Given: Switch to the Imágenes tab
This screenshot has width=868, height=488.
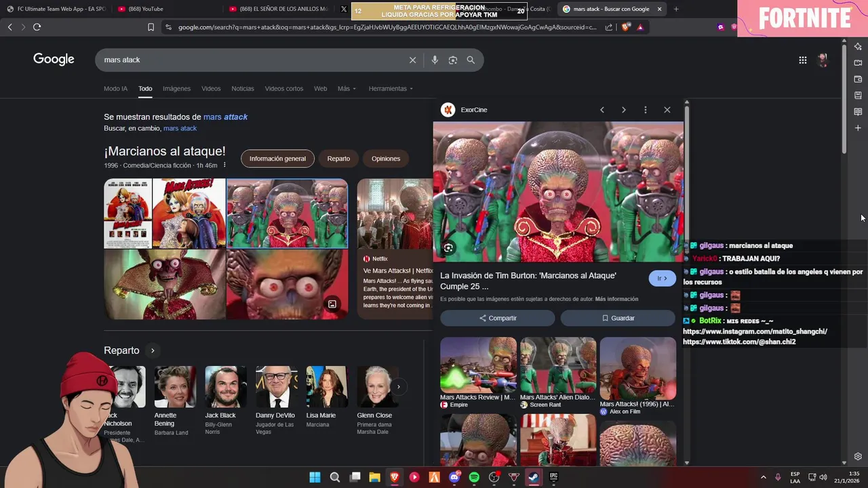Looking at the screenshot, I should (176, 89).
